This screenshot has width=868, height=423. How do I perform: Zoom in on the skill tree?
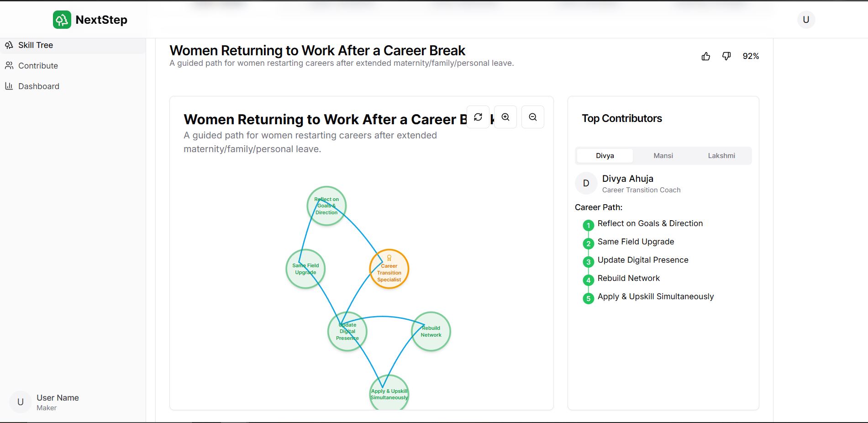point(505,117)
